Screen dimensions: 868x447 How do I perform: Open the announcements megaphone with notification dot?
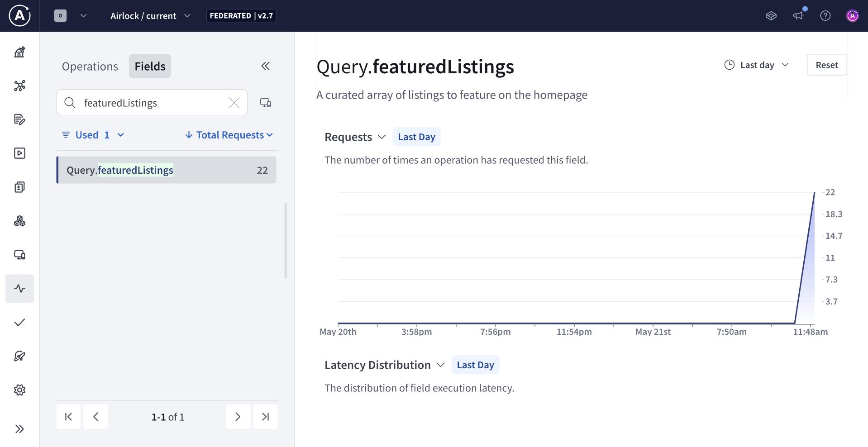tap(798, 15)
